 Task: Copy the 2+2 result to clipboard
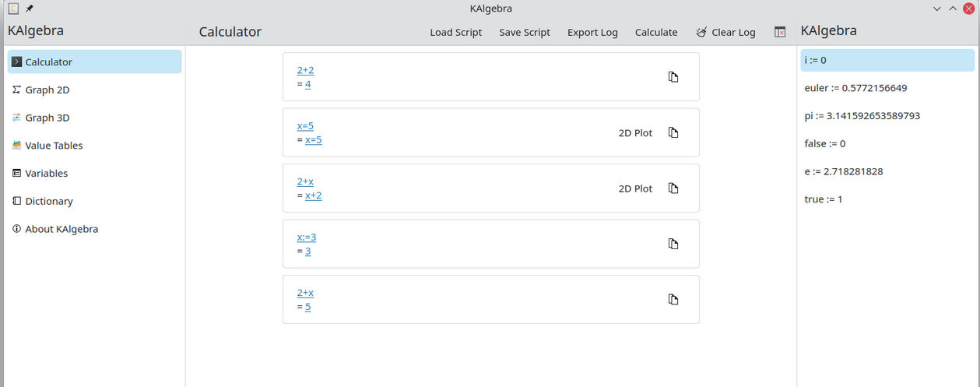point(673,77)
